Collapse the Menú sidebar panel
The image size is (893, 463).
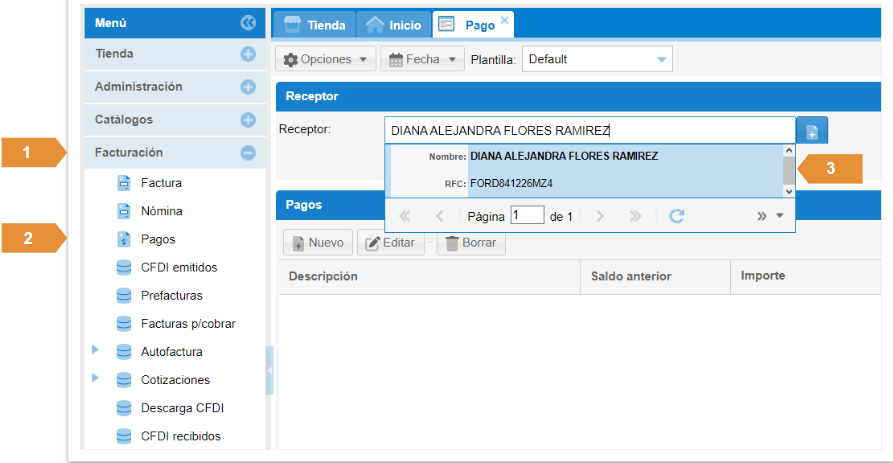[248, 22]
